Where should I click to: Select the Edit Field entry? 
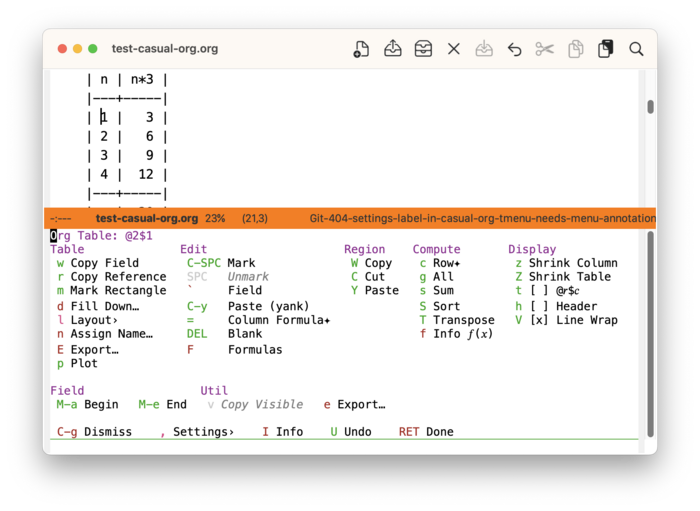[x=224, y=291]
